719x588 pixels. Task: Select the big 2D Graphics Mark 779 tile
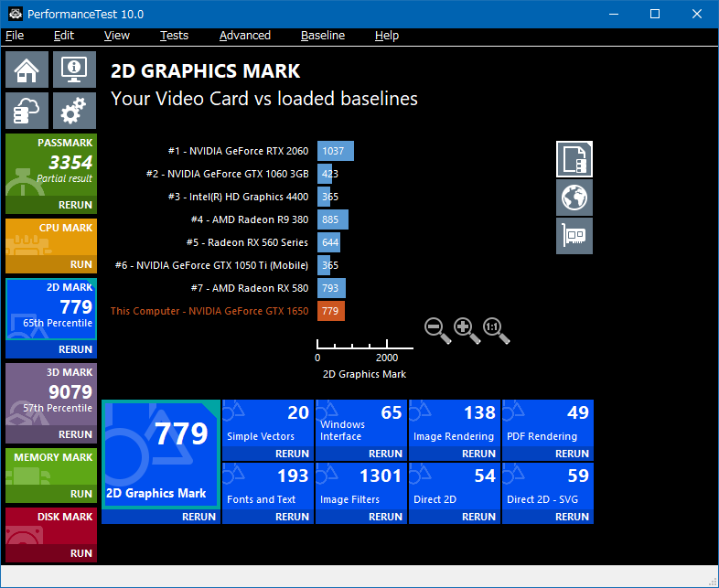[161, 454]
